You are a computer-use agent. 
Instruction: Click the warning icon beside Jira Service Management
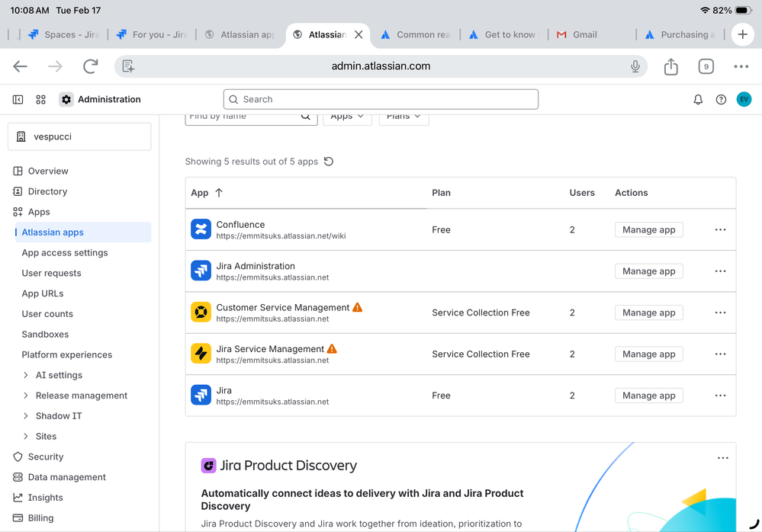332,348
